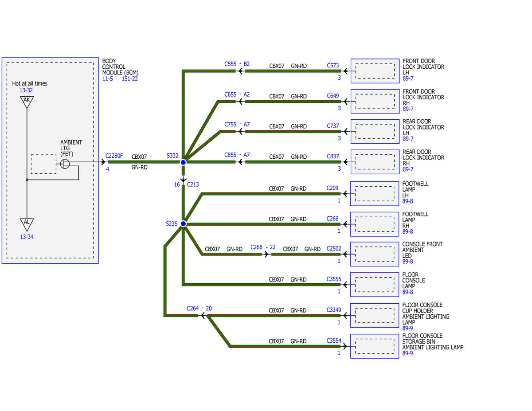532x411 pixels.
Task: Select connector C266
Action: (x=332, y=219)
